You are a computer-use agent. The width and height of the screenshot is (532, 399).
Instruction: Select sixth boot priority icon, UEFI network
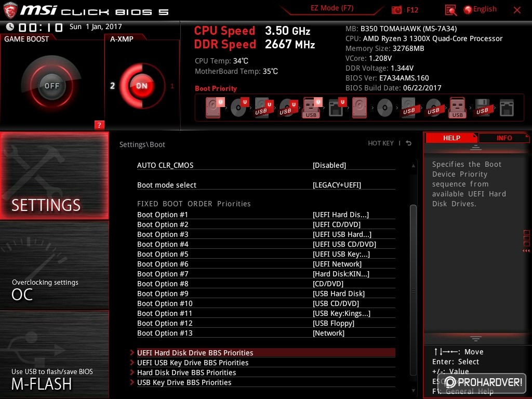coord(337,108)
